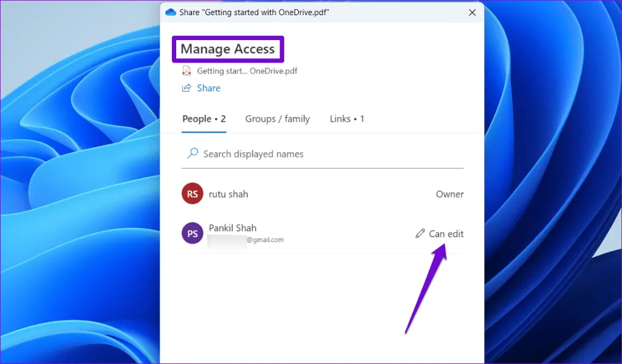
Task: Select the purple PS avatar
Action: click(192, 234)
